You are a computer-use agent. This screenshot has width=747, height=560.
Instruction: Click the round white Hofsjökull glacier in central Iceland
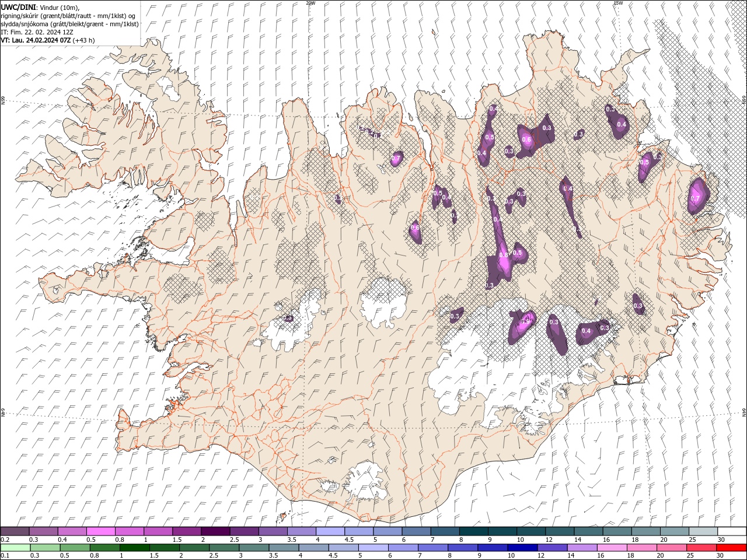(x=383, y=302)
